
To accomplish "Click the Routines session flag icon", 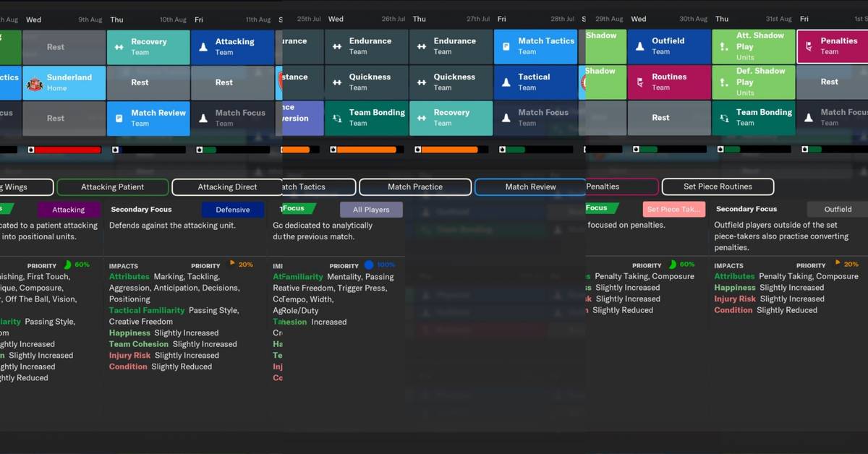I will tap(639, 82).
